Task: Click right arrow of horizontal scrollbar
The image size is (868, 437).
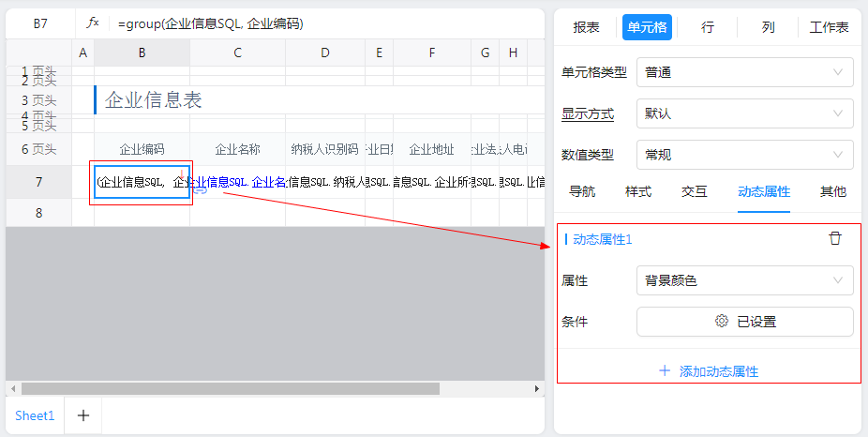Action: click(537, 388)
